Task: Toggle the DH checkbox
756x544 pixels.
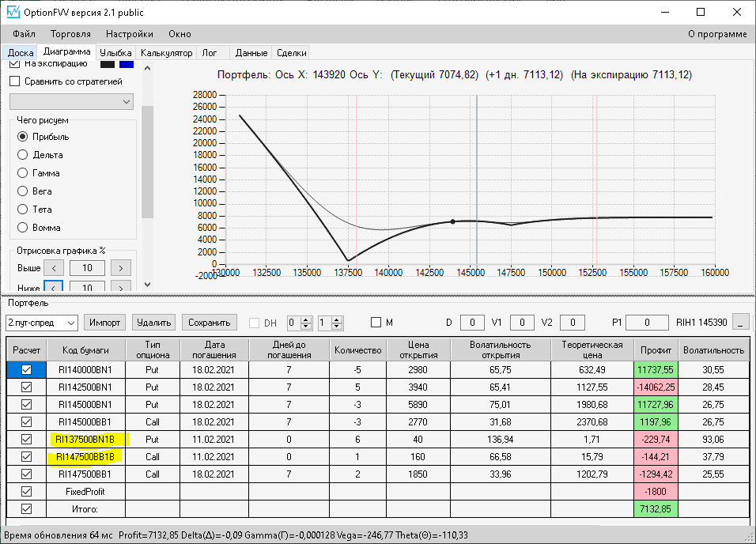Action: point(254,323)
